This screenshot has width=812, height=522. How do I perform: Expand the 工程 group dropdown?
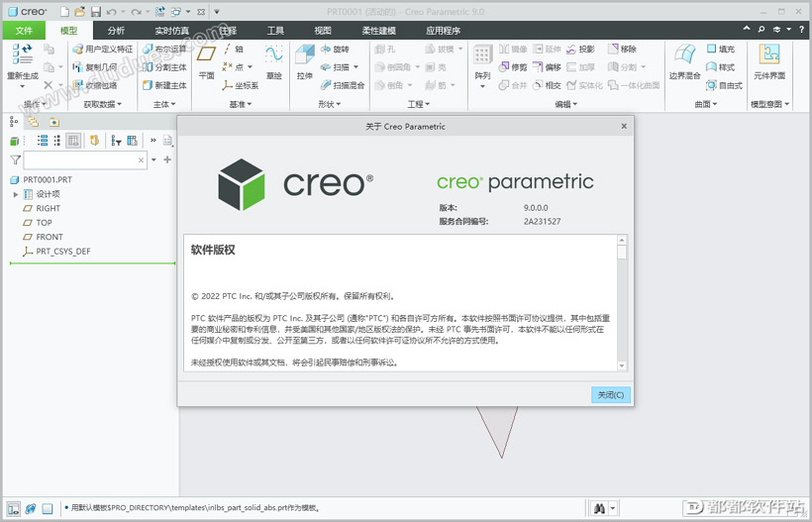point(419,104)
